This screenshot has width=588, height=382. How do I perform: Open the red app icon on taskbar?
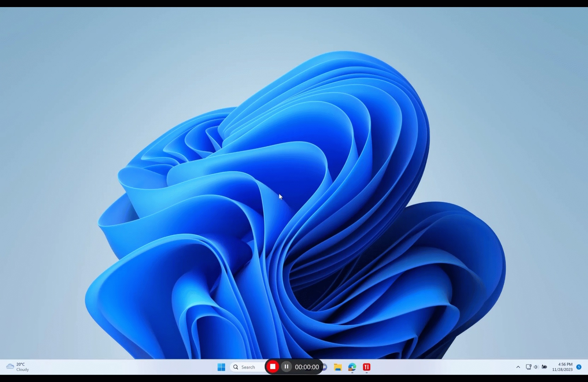click(367, 367)
